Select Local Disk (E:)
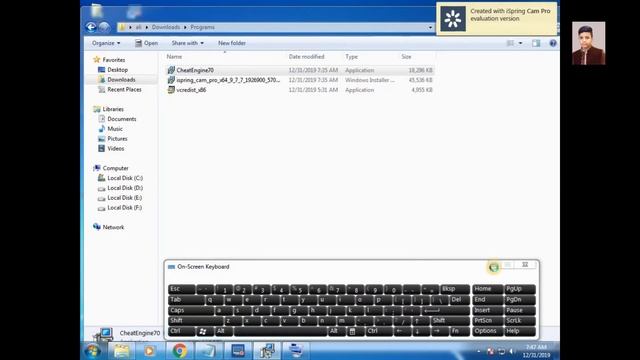640x360 pixels. click(x=124, y=198)
